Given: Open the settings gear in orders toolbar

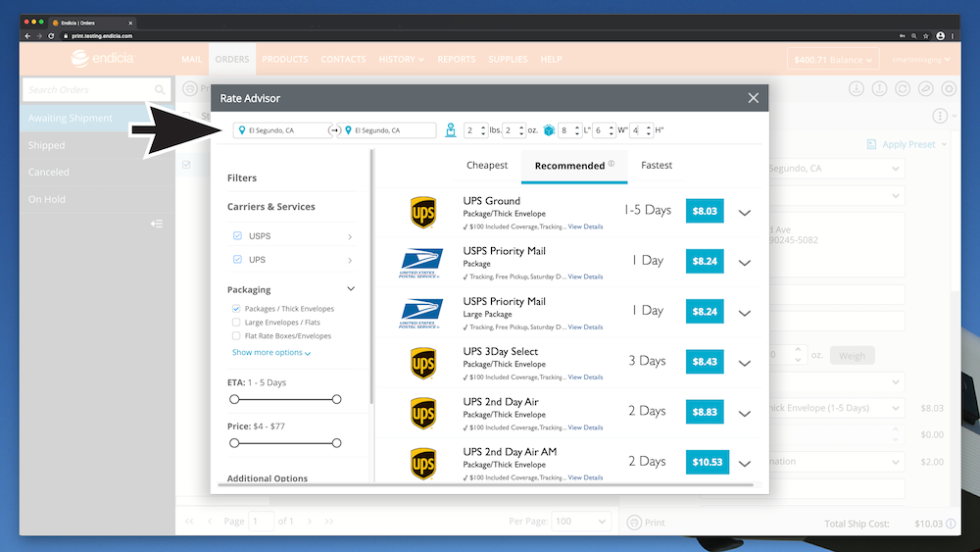Looking at the screenshot, I should tap(949, 89).
